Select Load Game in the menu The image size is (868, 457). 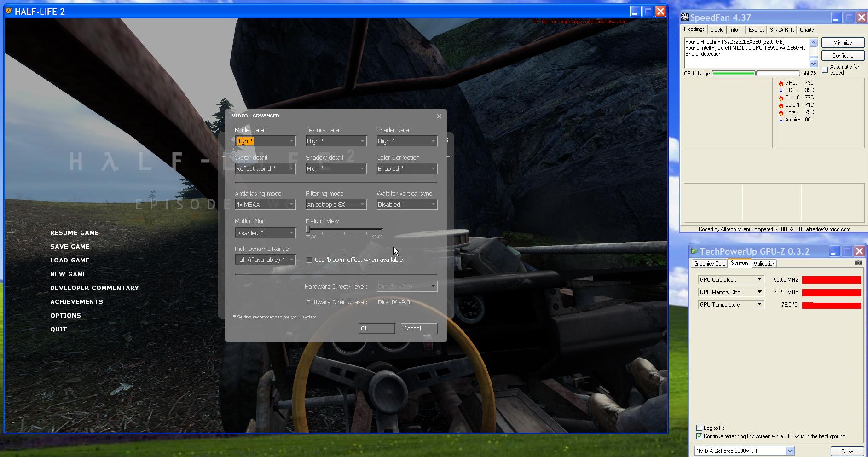click(70, 260)
